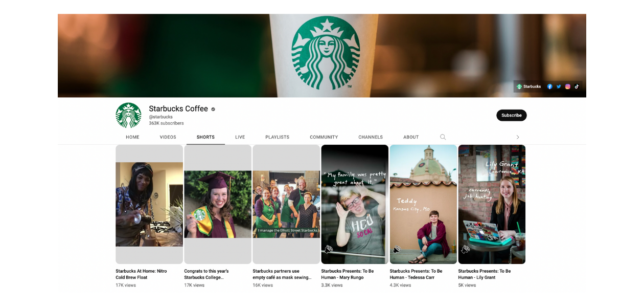Click the Starbucks website link in the banner

coord(529,86)
